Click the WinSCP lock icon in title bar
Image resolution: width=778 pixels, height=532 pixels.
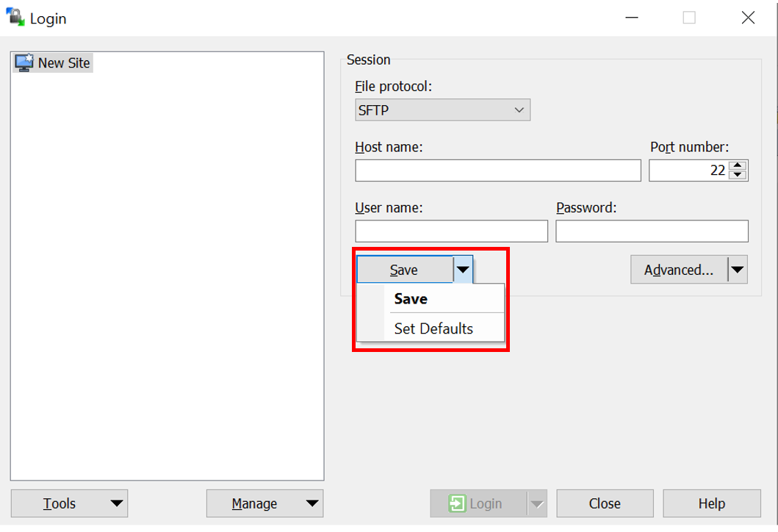tap(15, 18)
